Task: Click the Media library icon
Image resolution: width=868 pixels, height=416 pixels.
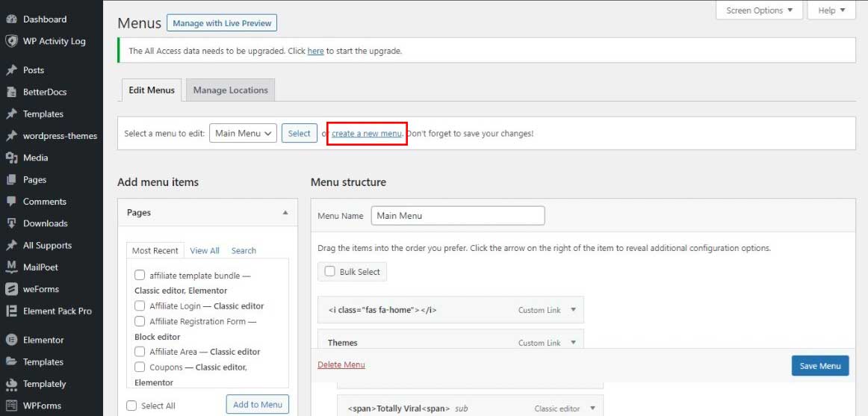Action: [11, 158]
